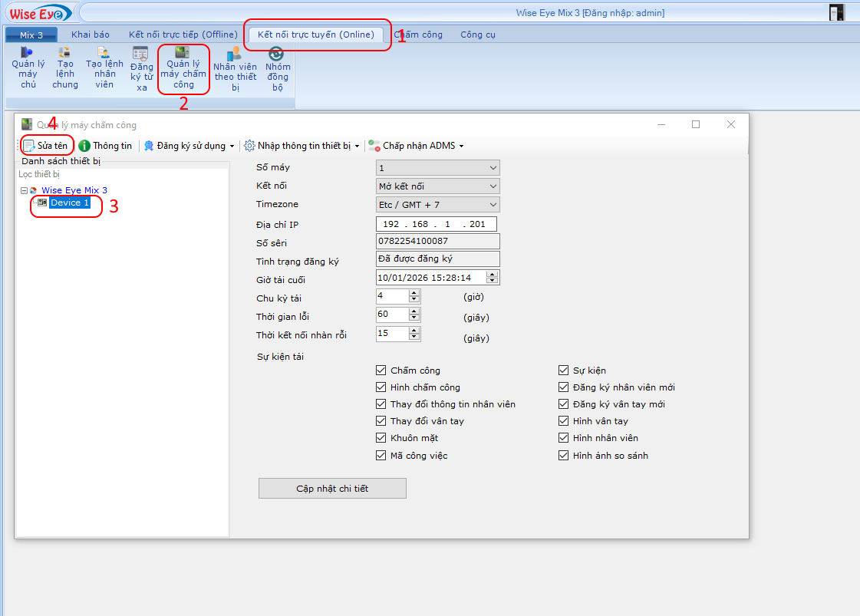Open the Công cụ ribbon tab
This screenshot has width=860, height=616.
click(x=477, y=35)
